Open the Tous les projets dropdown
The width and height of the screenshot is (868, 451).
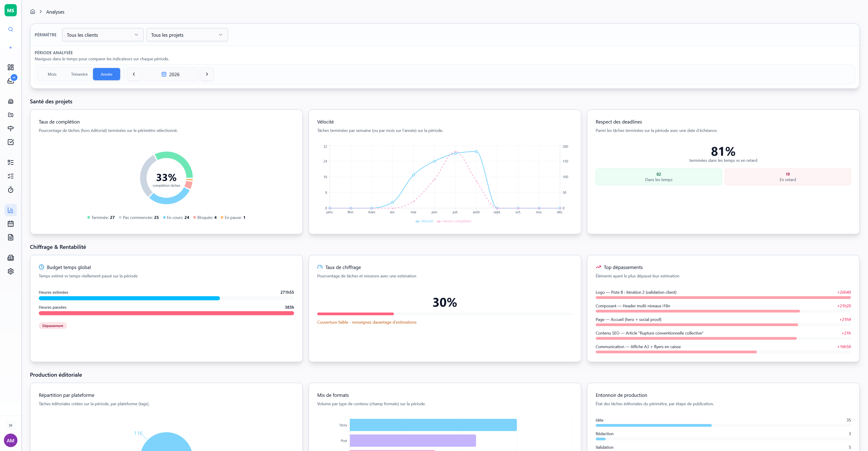point(187,35)
